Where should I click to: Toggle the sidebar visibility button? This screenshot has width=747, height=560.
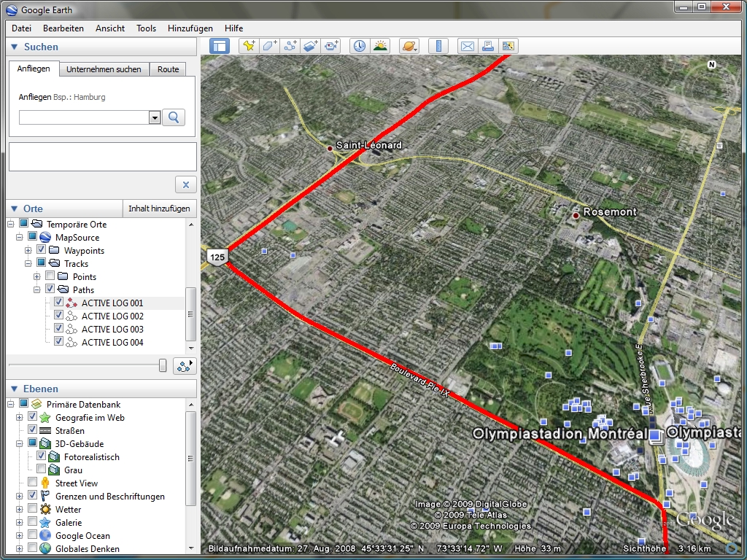pos(220,46)
